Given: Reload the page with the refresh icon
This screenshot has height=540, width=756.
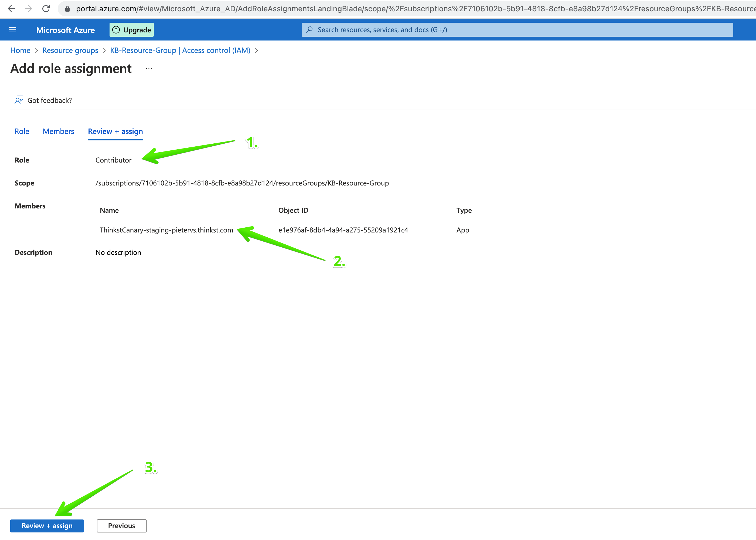Looking at the screenshot, I should coord(46,8).
